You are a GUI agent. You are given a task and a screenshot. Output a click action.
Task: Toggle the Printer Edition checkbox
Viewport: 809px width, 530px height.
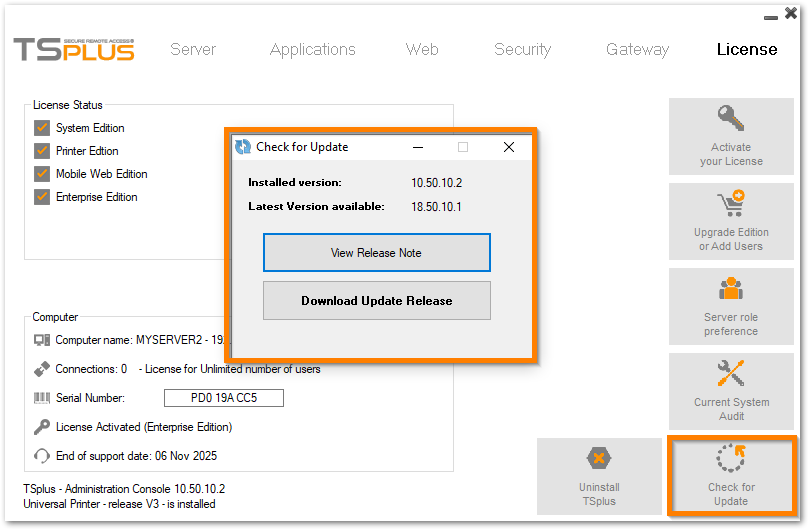click(x=42, y=151)
